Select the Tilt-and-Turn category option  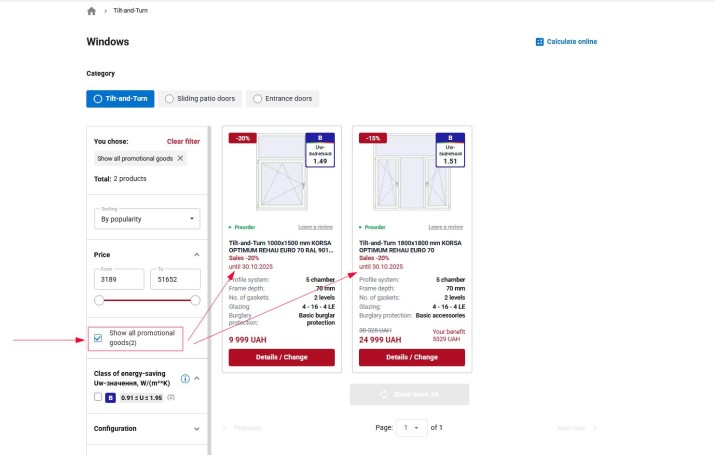[119, 99]
